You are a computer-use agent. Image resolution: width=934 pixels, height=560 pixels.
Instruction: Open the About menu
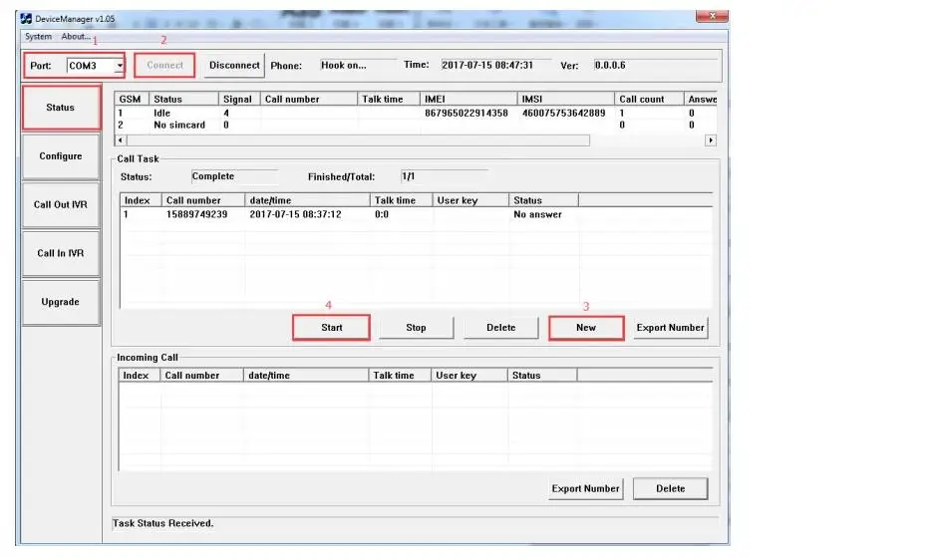tap(75, 37)
